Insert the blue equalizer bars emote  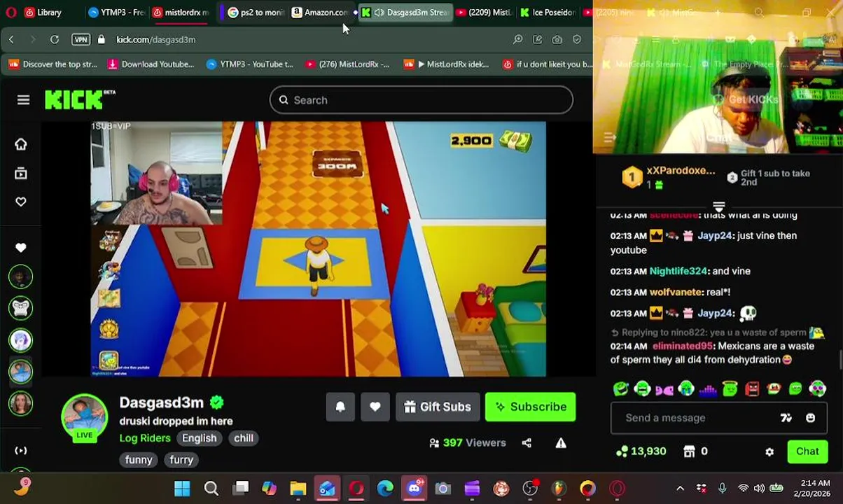click(708, 388)
